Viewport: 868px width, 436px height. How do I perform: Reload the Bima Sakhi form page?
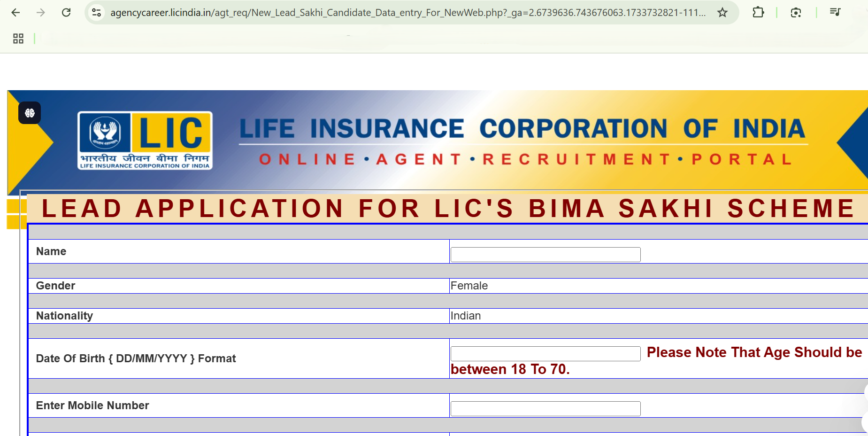pos(66,13)
